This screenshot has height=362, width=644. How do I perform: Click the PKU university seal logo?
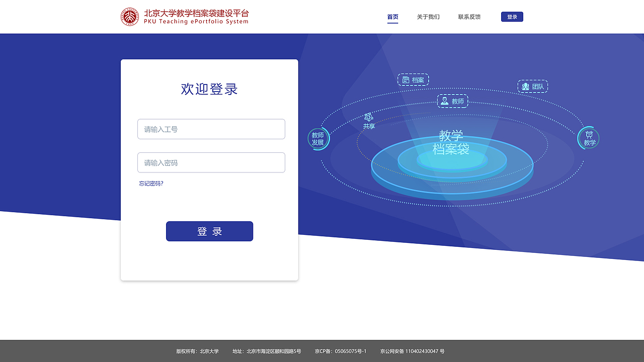coord(129,16)
